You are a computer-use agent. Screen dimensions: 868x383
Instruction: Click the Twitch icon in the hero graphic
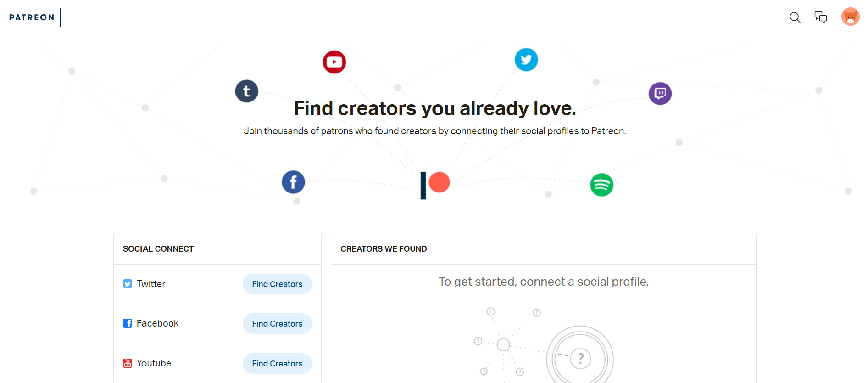tap(660, 93)
